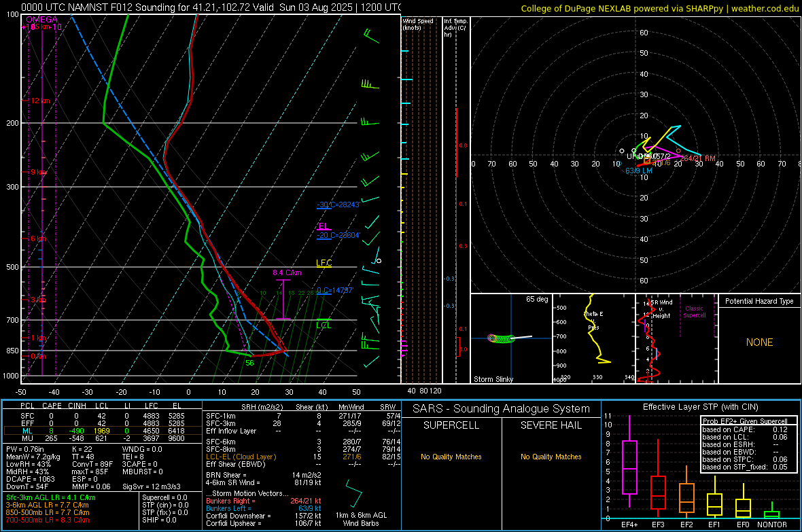Click the Theta-E v. Pres plot label
This screenshot has width=802, height=532.
coord(593,320)
